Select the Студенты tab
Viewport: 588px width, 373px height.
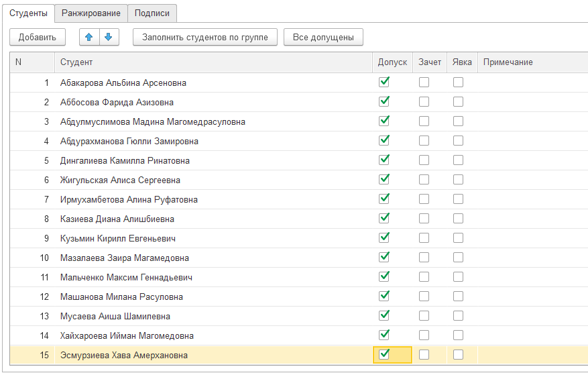click(28, 13)
